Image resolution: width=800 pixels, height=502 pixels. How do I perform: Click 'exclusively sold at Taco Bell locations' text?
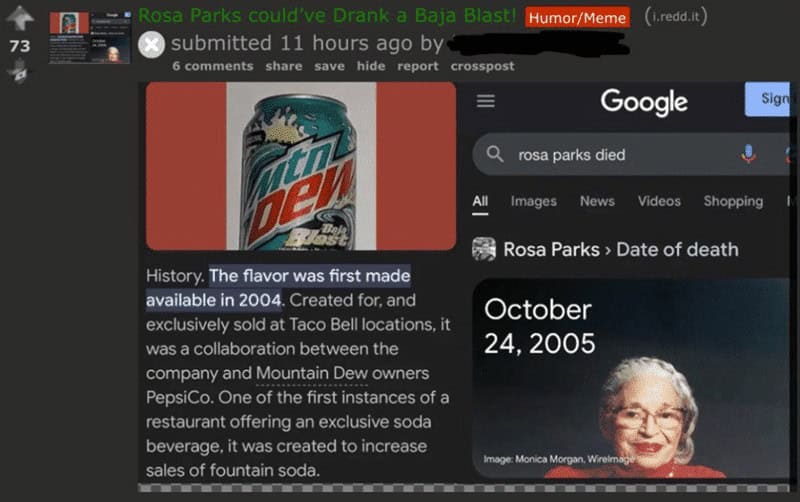click(290, 324)
